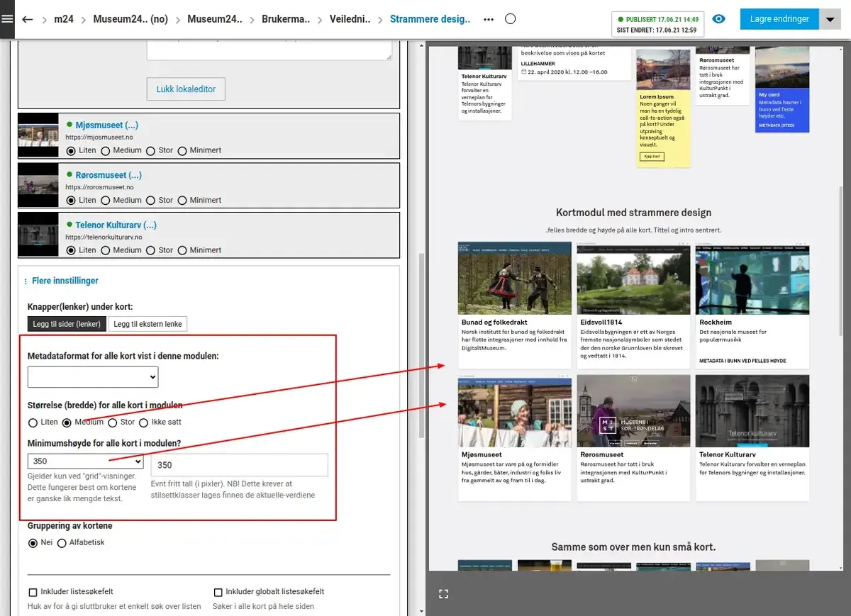Click the PUBLISERT status box

(x=658, y=25)
